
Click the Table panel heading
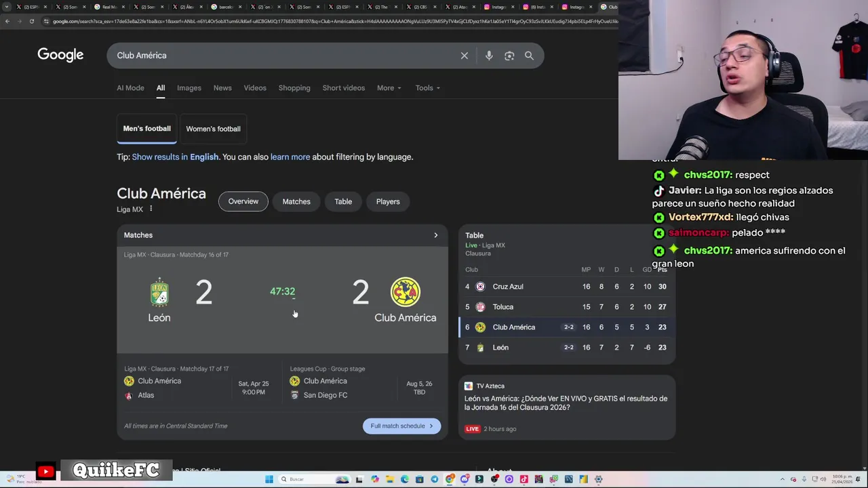(474, 235)
